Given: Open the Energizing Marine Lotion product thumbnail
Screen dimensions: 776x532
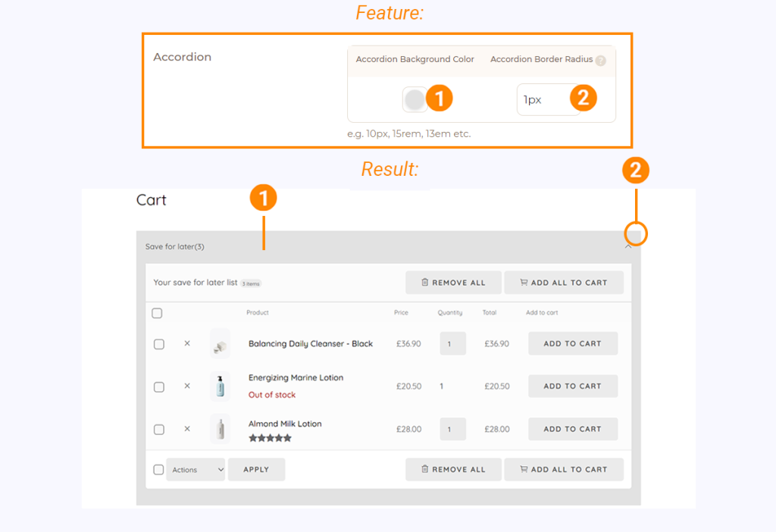Looking at the screenshot, I should click(x=221, y=386).
